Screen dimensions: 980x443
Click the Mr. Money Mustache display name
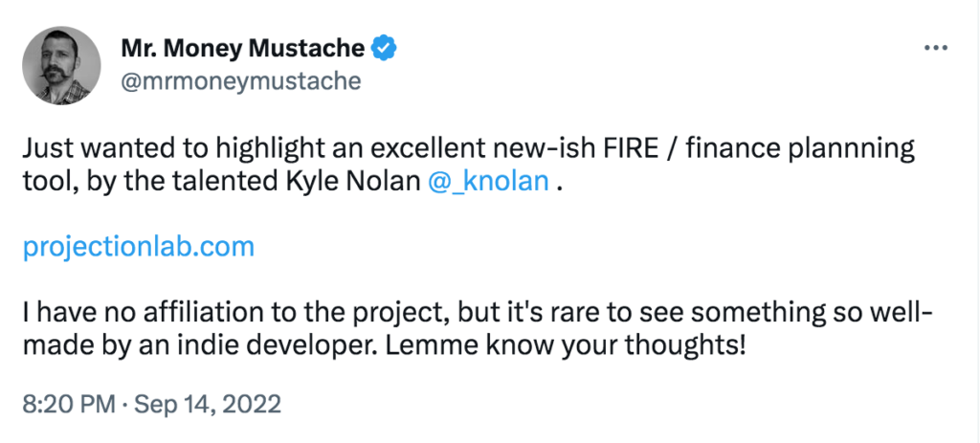(243, 48)
